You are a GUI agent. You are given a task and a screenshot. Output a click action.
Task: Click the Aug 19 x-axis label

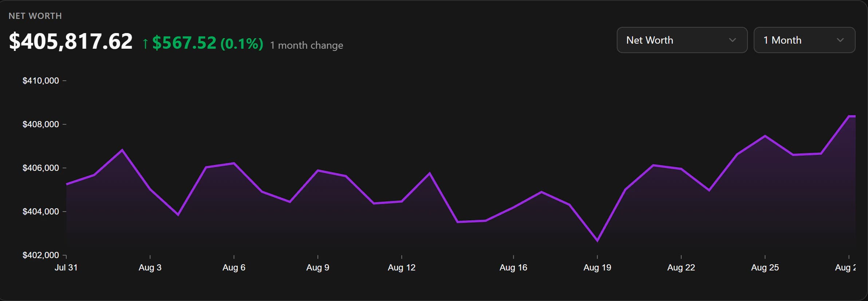click(x=597, y=268)
